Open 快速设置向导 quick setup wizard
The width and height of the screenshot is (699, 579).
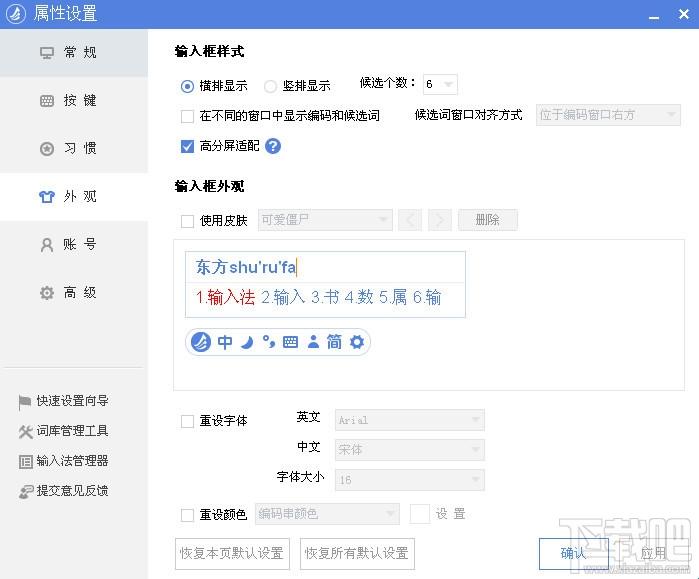coord(64,401)
